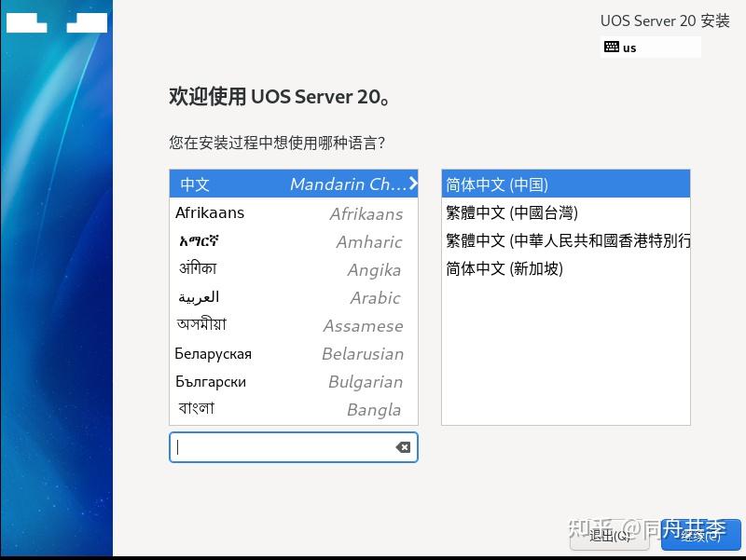Viewport: 746px width, 560px height.
Task: Choose the 简体中文 (新加坡) locale
Action: 504,269
